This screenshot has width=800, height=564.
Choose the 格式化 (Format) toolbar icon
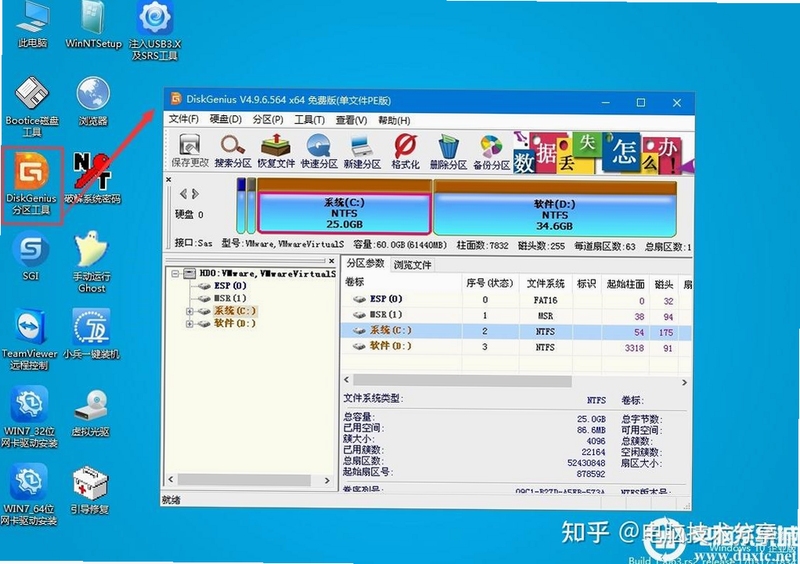click(405, 151)
